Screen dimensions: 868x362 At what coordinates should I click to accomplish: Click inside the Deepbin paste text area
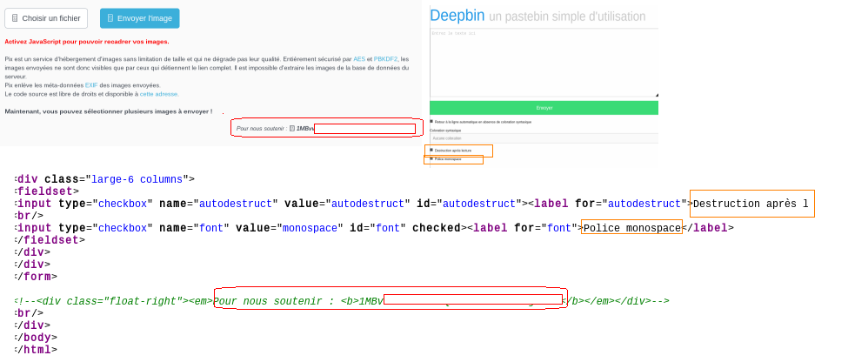pyautogui.click(x=544, y=61)
